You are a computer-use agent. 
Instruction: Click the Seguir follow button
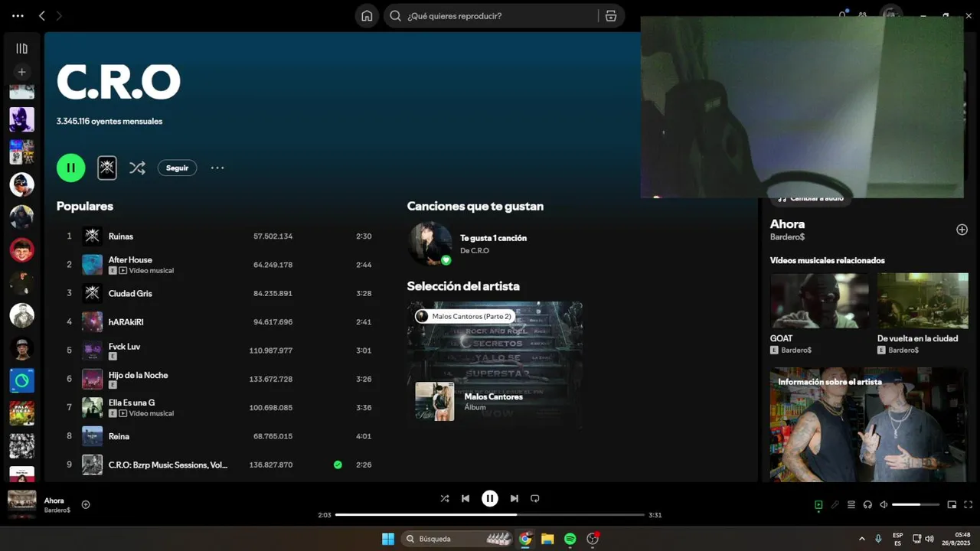pyautogui.click(x=177, y=168)
